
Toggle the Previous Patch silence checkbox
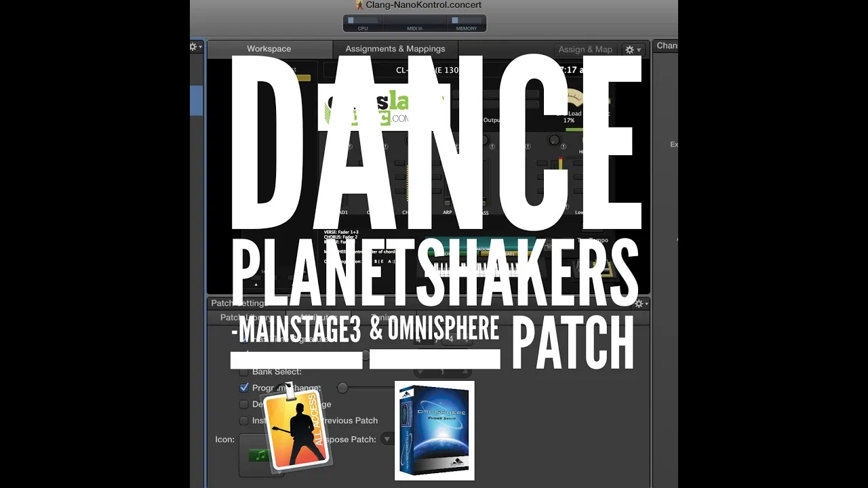pyautogui.click(x=244, y=420)
